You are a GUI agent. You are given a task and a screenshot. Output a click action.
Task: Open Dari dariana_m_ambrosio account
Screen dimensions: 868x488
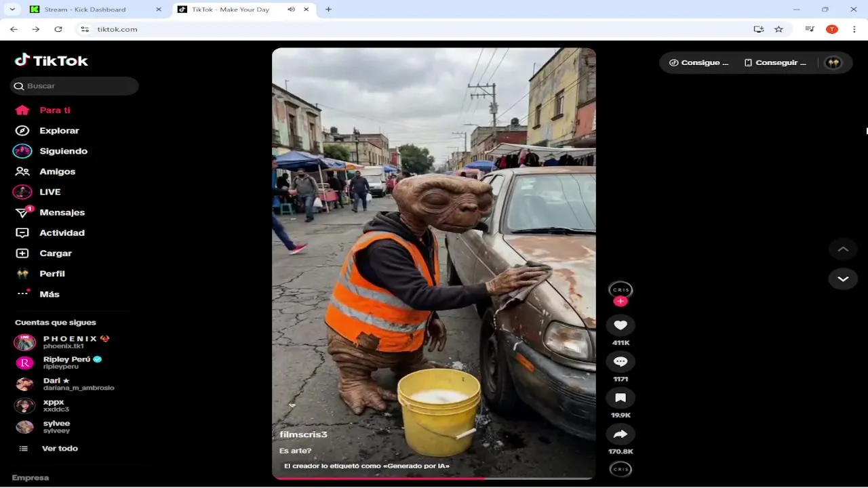(x=65, y=384)
